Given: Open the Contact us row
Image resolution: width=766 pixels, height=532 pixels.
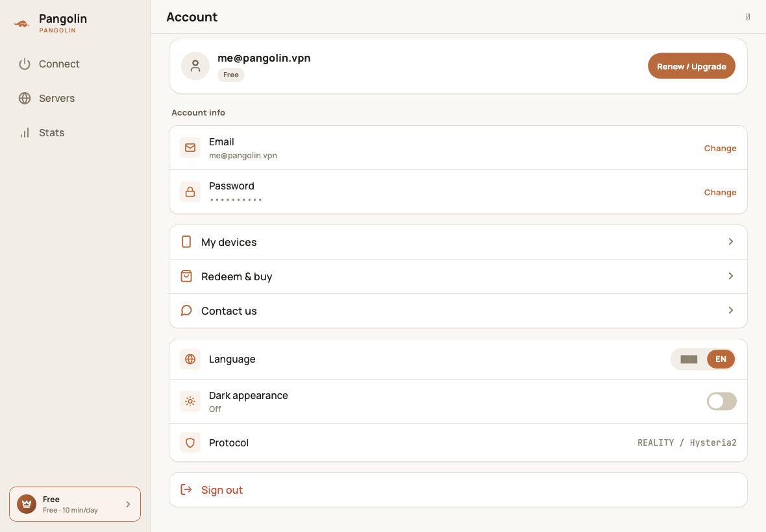Looking at the screenshot, I should (x=458, y=311).
